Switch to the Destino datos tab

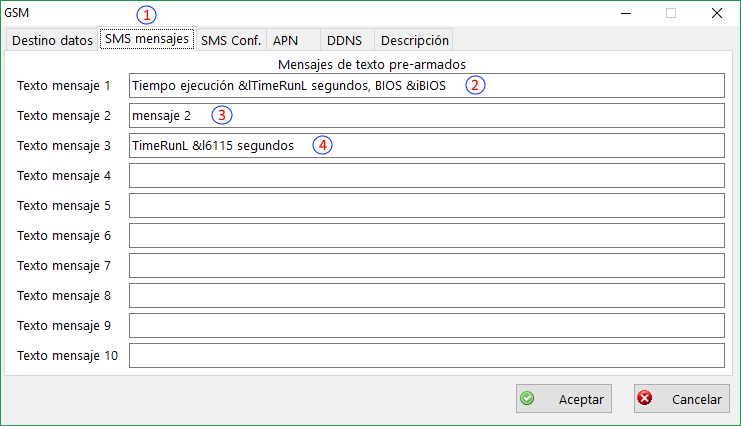coord(50,41)
